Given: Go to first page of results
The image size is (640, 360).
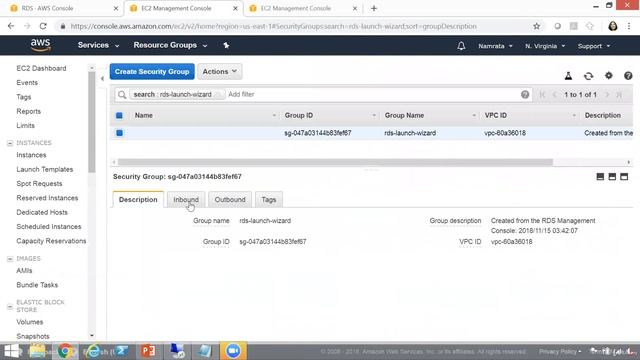Looking at the screenshot, I should (542, 95).
